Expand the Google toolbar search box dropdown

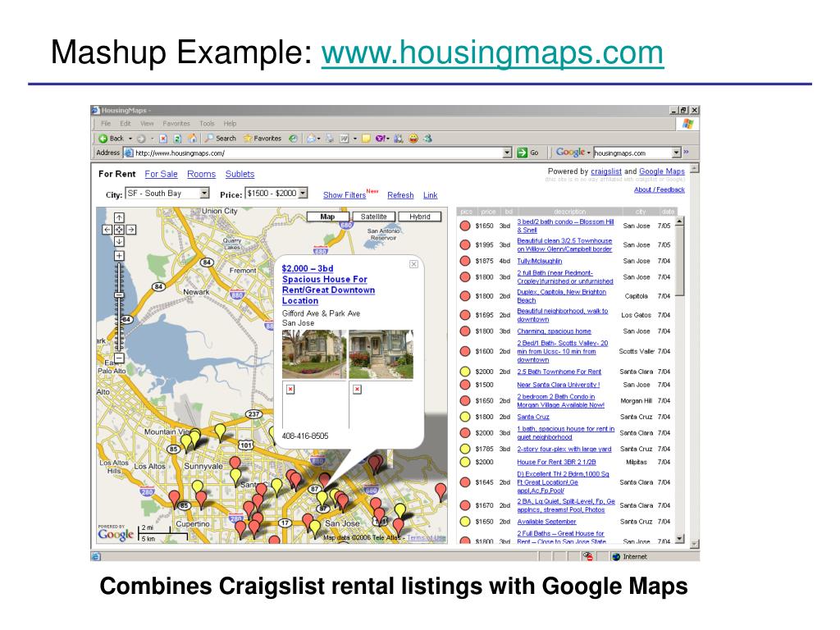676,153
